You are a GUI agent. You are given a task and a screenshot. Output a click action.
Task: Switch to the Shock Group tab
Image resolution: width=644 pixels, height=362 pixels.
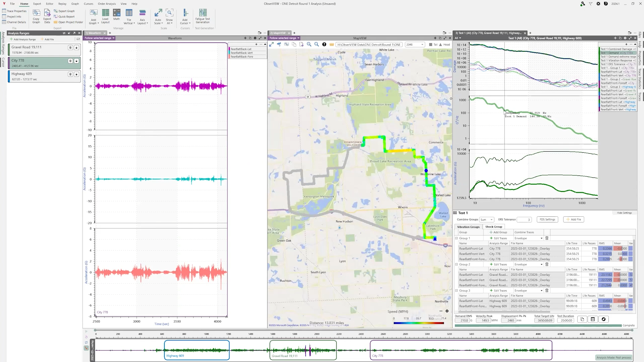[x=493, y=226]
